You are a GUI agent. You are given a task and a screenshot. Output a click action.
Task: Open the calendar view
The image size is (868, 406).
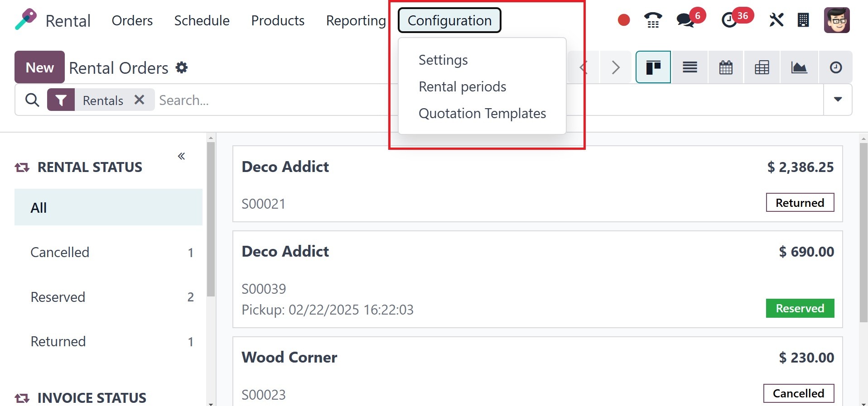pos(726,67)
